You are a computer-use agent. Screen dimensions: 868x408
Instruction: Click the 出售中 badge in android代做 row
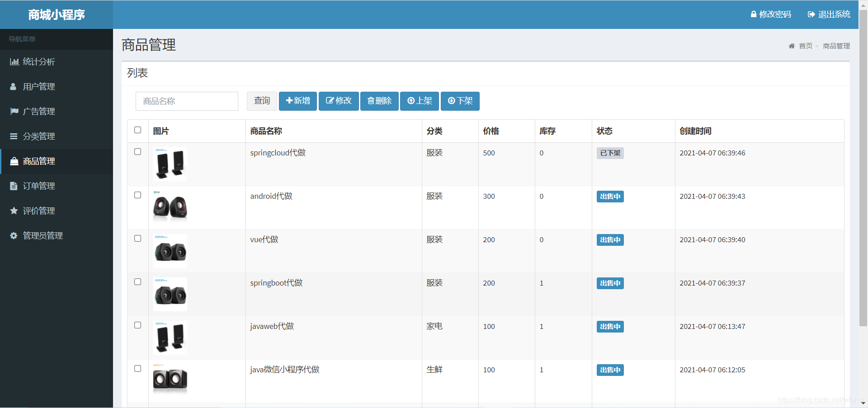click(x=610, y=197)
